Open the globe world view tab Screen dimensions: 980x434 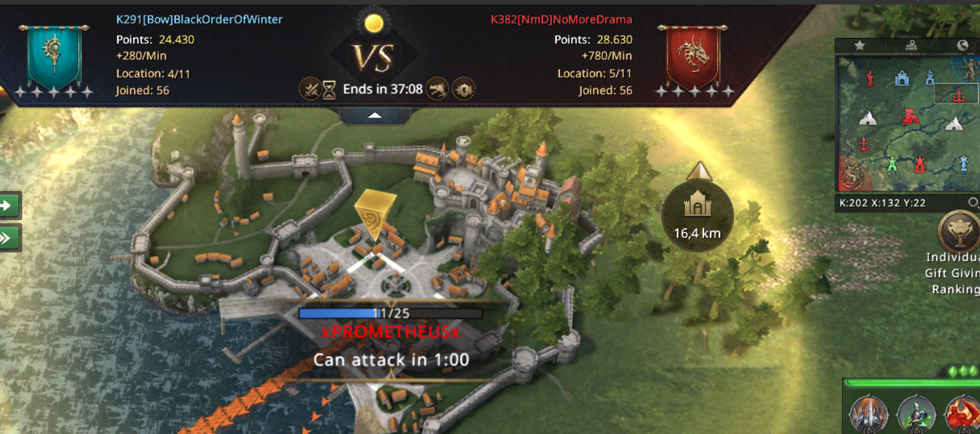tap(963, 45)
